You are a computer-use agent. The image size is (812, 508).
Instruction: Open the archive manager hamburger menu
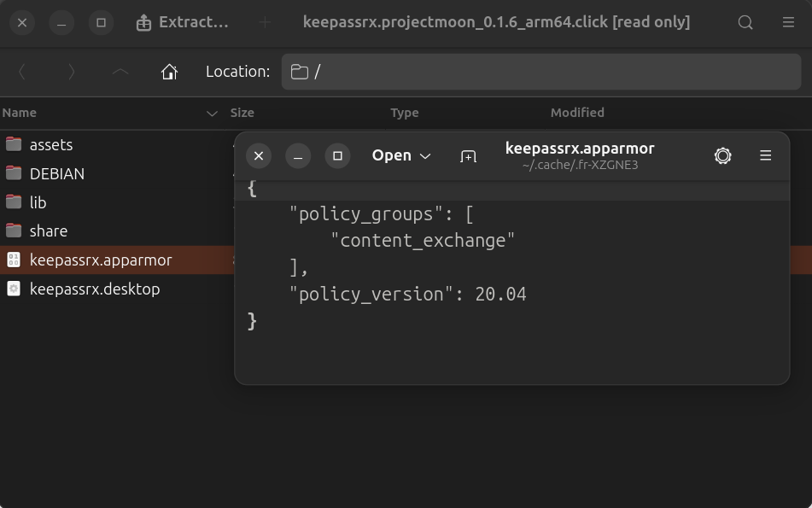[788, 23]
